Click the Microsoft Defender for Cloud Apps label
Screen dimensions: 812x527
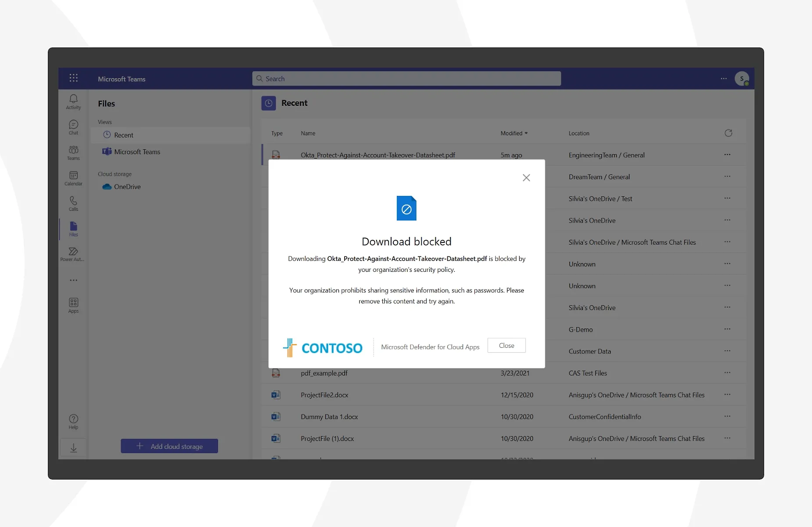click(x=430, y=347)
